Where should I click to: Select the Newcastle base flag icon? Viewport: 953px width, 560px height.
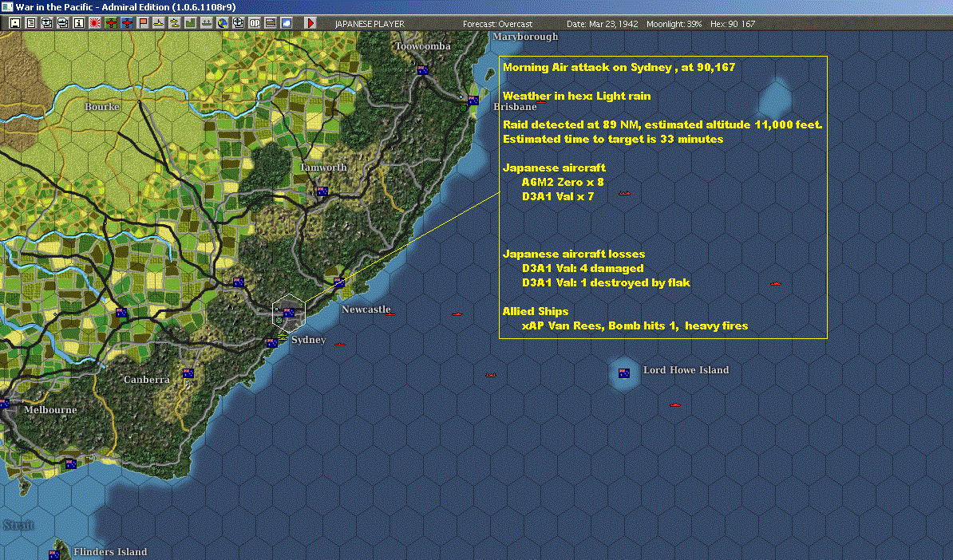(x=339, y=282)
